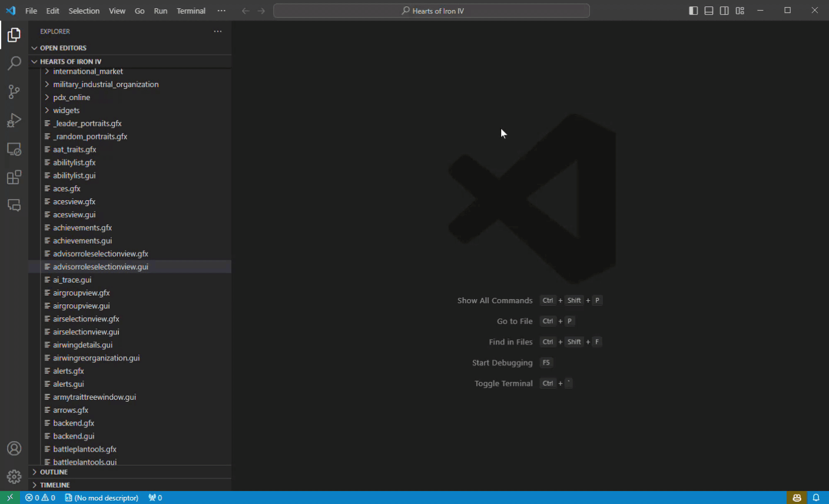Screen dimensions: 829x504
Task: Toggle bottom panel visibility
Action: [709, 11]
